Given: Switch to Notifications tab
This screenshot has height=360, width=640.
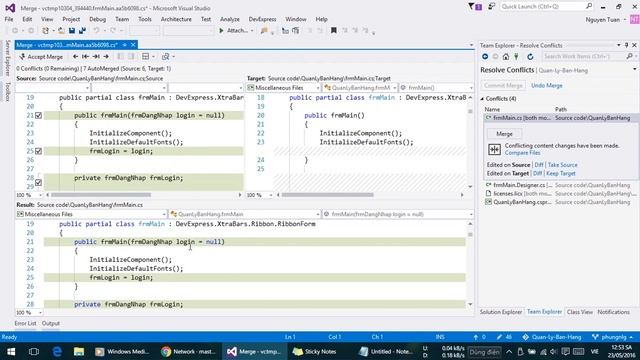Looking at the screenshot, I should click(x=613, y=312).
